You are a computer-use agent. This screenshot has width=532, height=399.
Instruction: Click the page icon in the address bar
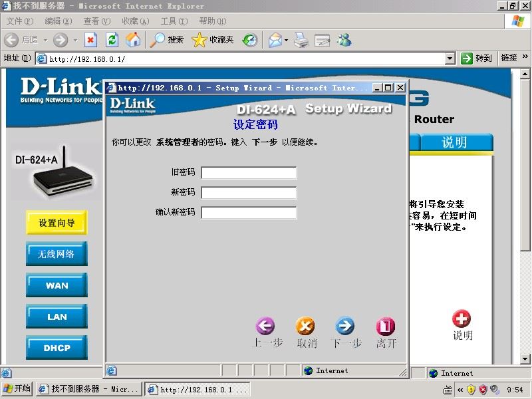[x=42, y=59]
